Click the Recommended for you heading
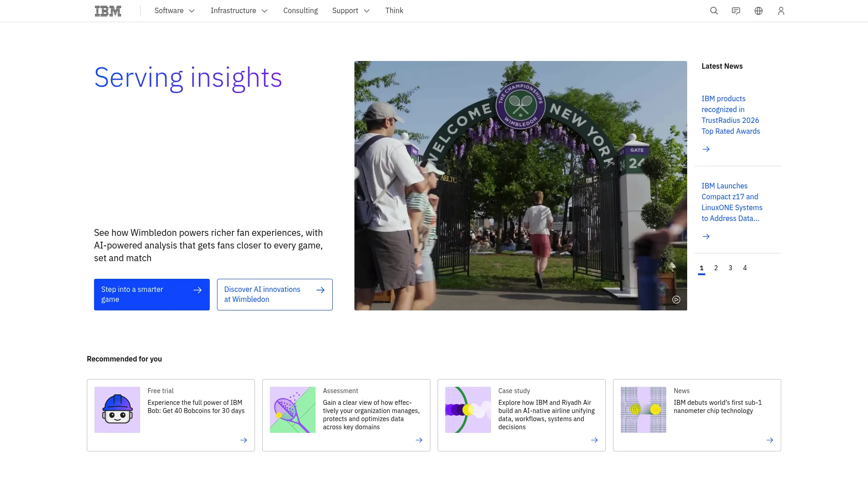The height and width of the screenshot is (488, 868). pyautogui.click(x=124, y=359)
